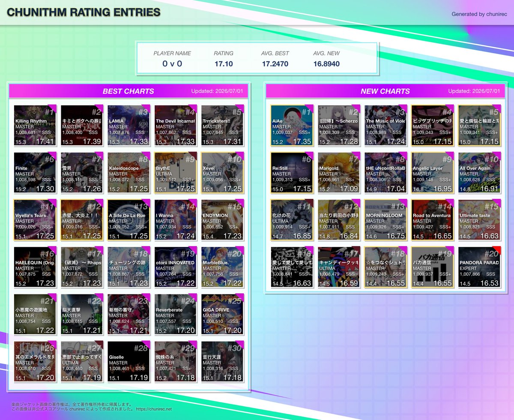Viewport: 514px width, 420px height.
Task: Click Updated date in New Charts header
Action: pos(474,91)
